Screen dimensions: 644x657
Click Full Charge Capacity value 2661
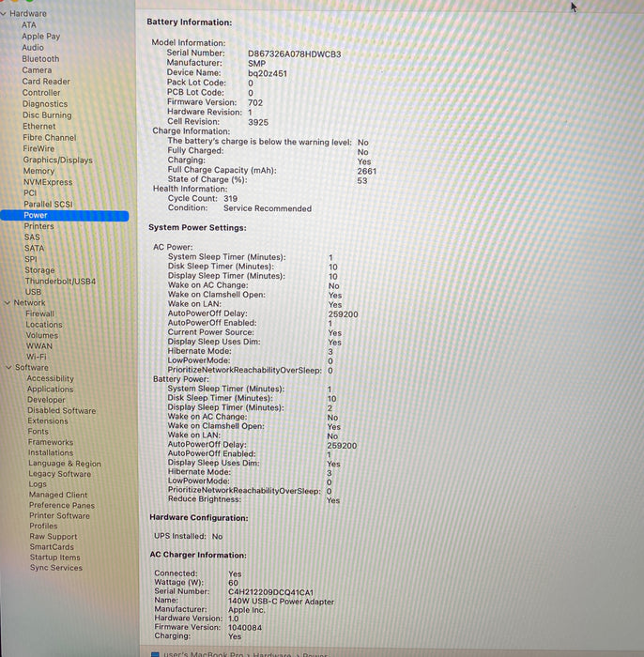367,171
